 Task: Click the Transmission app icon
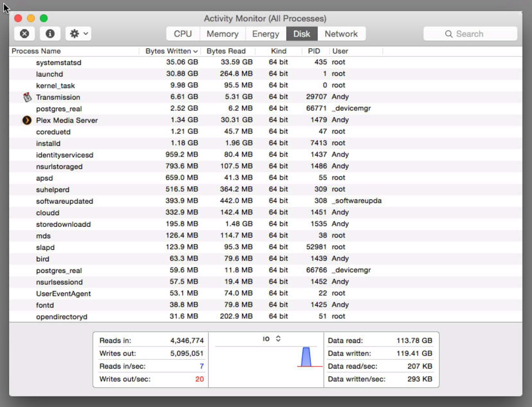point(27,97)
